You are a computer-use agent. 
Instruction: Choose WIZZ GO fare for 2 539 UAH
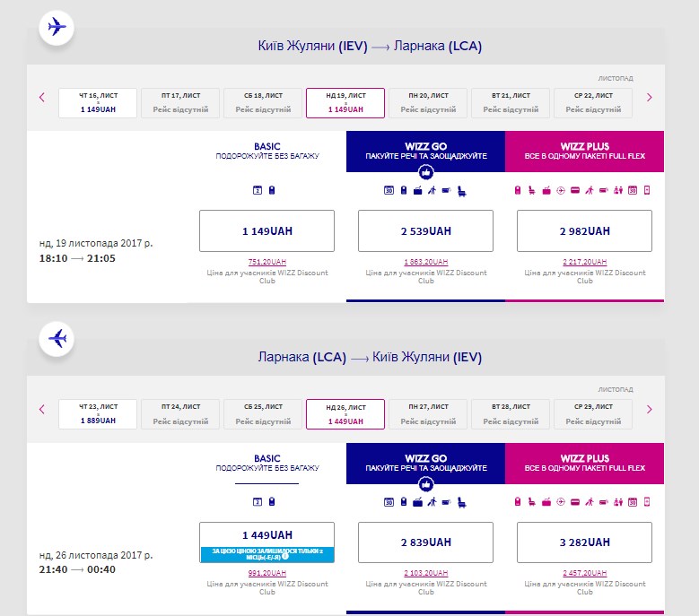coord(425,230)
